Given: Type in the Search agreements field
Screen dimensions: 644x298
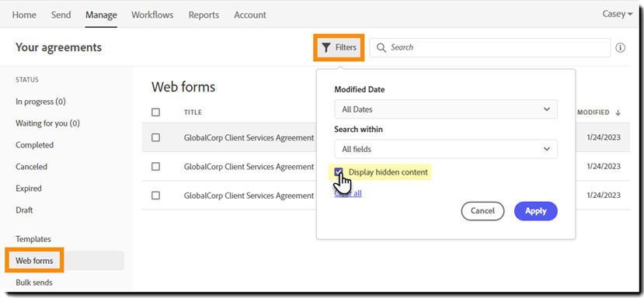Looking at the screenshot, I should (x=489, y=47).
